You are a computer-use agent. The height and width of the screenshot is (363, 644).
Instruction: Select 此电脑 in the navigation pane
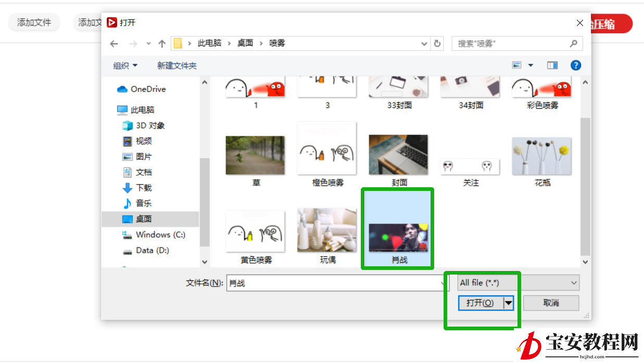coord(136,110)
